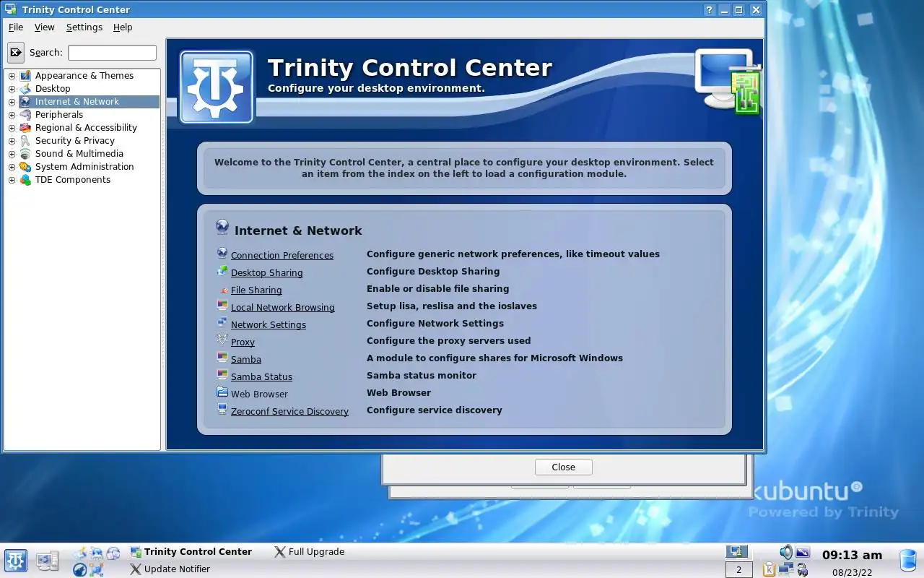This screenshot has height=578, width=924.
Task: Open the volume speaker tray icon
Action: [x=786, y=553]
